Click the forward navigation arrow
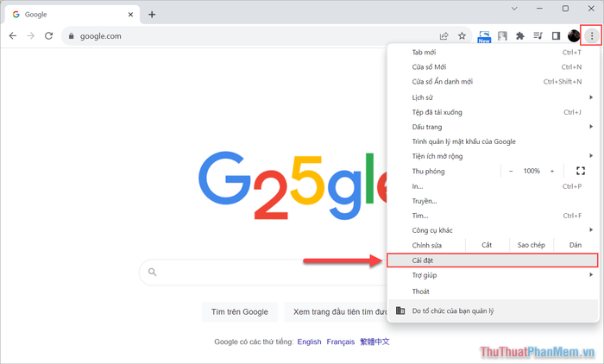The image size is (604, 364). click(x=31, y=36)
